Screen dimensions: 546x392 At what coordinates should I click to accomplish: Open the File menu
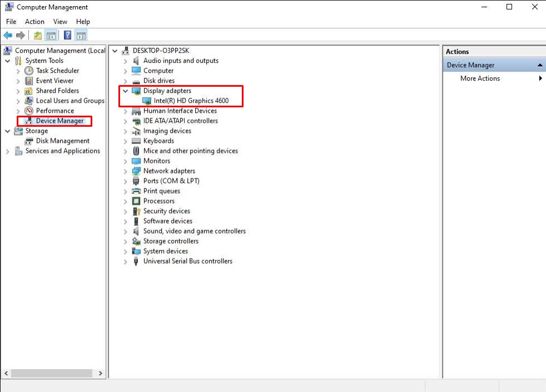(11, 22)
